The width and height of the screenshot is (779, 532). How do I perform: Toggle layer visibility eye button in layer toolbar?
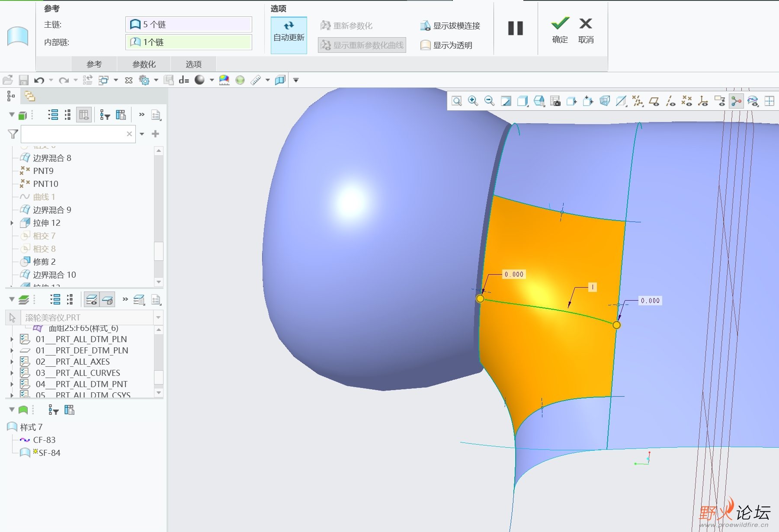point(92,299)
